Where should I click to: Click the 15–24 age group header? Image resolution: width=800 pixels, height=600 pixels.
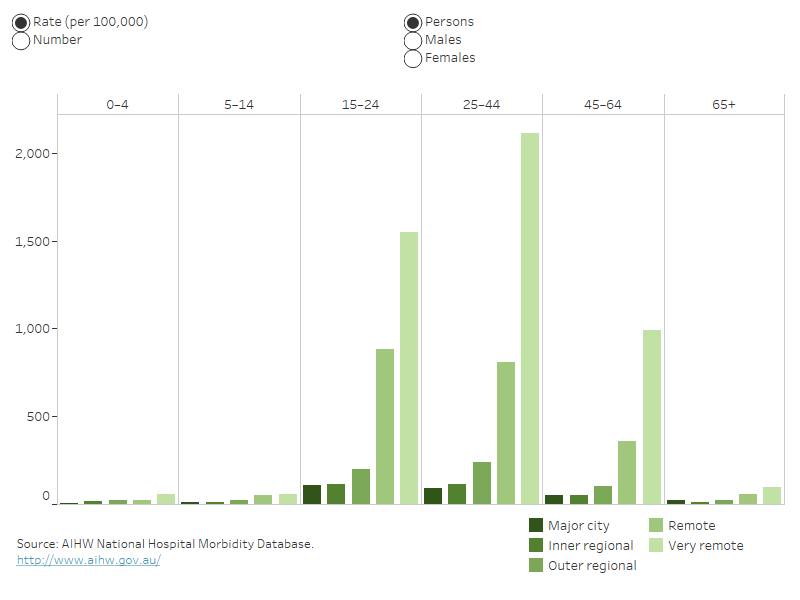[x=360, y=105]
